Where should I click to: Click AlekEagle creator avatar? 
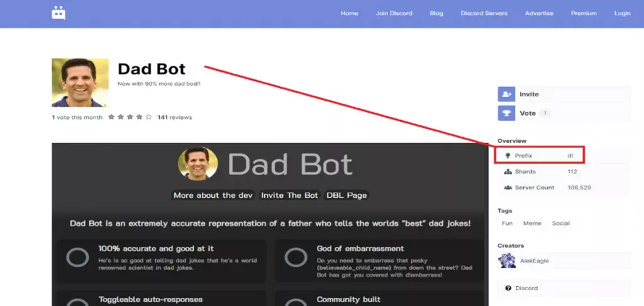point(506,261)
